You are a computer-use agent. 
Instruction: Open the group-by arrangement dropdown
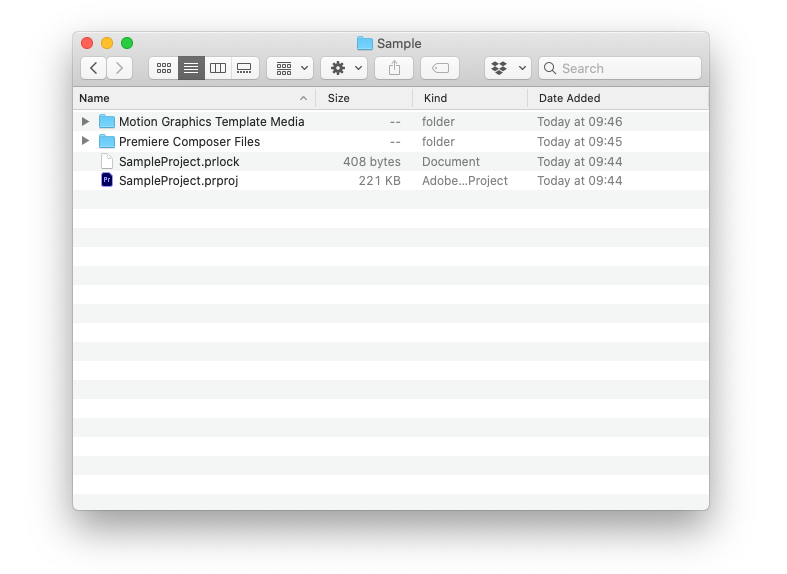coord(290,68)
